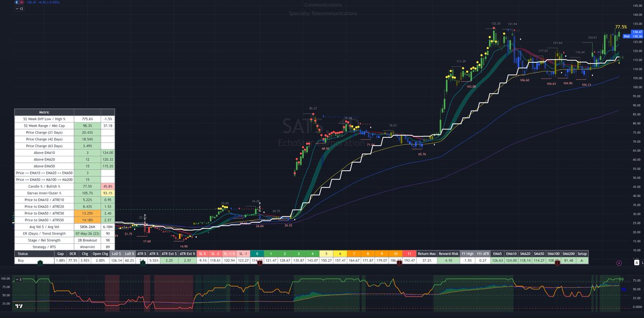The width and height of the screenshot is (644, 318).
Task: Select the 52 Week Diff Low / High % row
Action: (64, 119)
